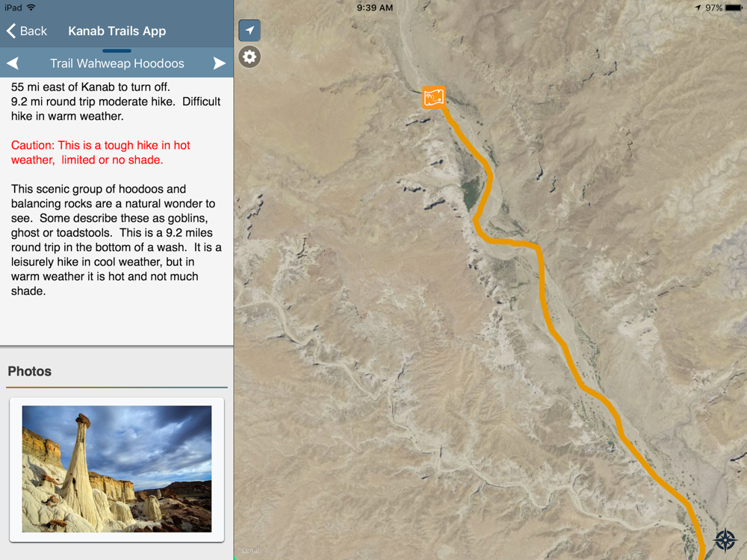The image size is (747, 560).
Task: Tap the Wi-Fi status icon
Action: point(31,7)
